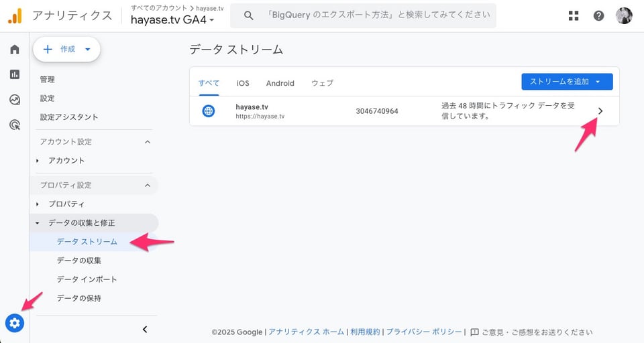This screenshot has width=644, height=343.
Task: Open 設定 in the sidebar
Action: tap(47, 98)
